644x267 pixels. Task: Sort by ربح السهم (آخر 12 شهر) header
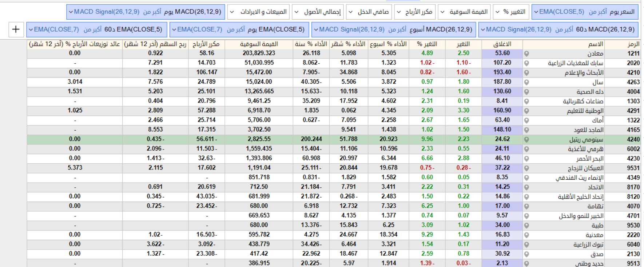[155, 44]
